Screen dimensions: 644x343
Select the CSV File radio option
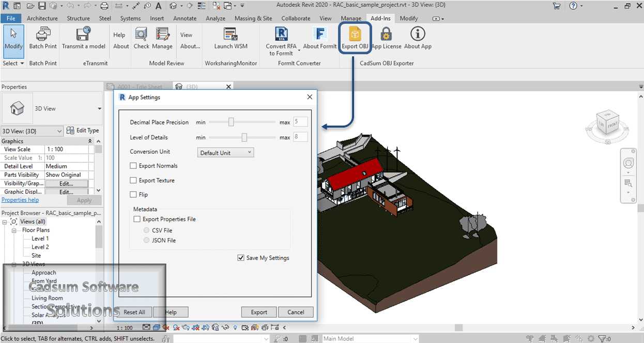[x=146, y=230]
